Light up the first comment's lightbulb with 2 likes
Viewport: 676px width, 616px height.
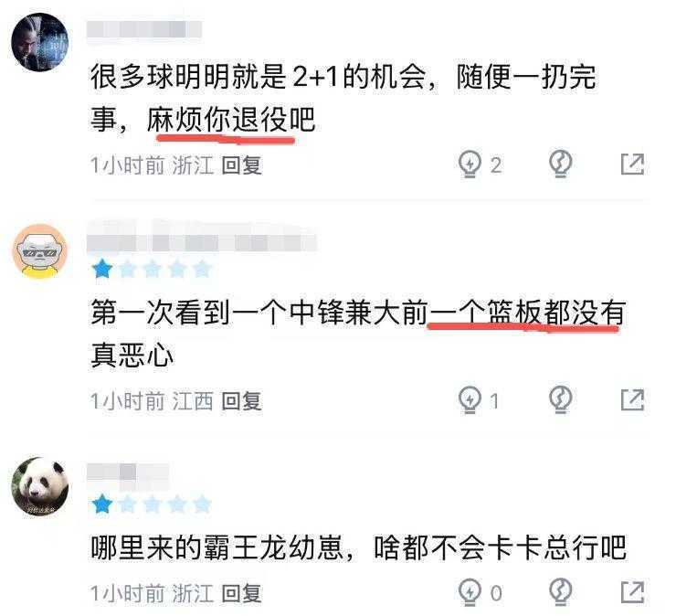pyautogui.click(x=470, y=165)
